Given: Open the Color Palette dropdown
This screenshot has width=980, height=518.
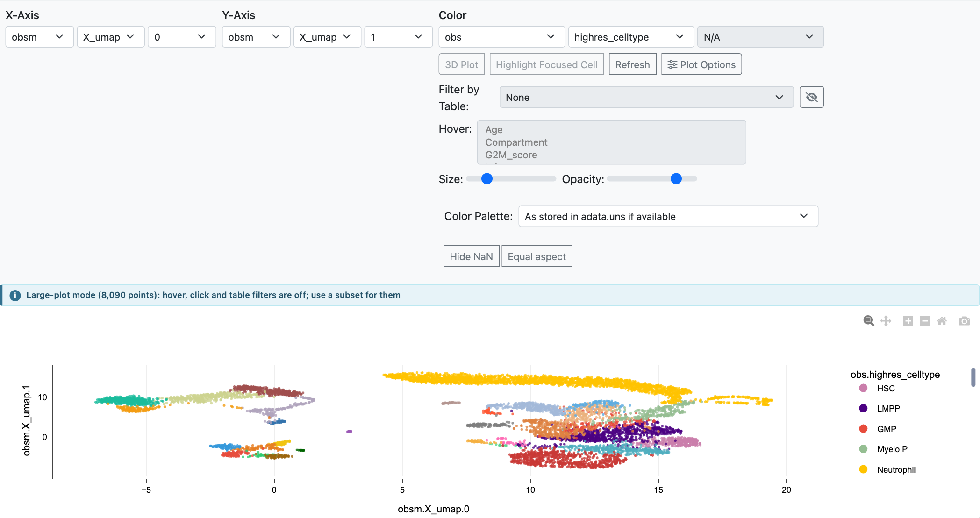Looking at the screenshot, I should click(x=668, y=216).
